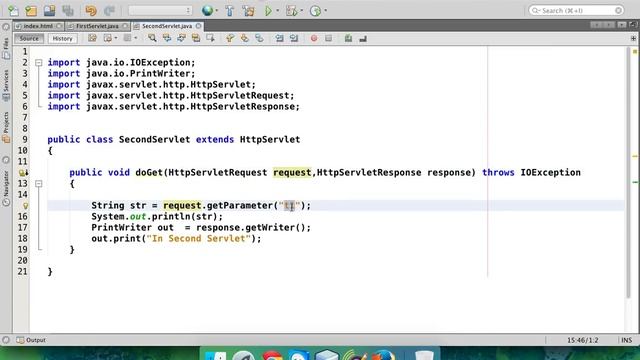640x360 pixels.
Task: Close the FirstServlet.java tab
Action: tap(125, 26)
